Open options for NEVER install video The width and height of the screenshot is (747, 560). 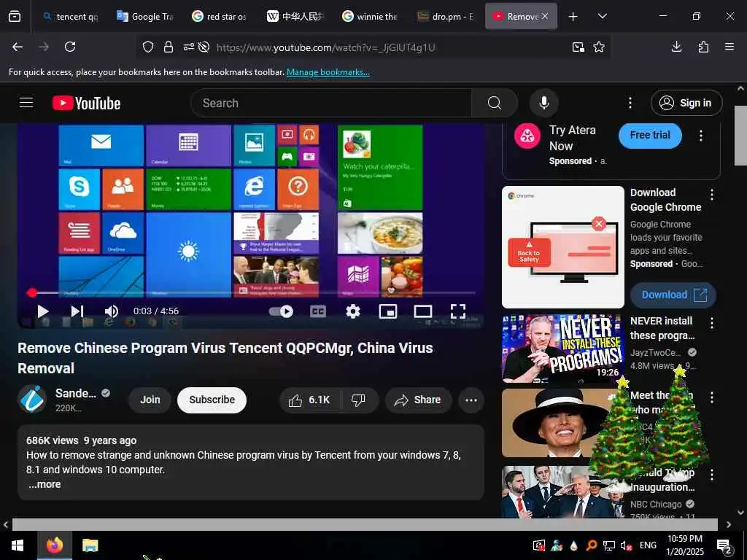[712, 323]
